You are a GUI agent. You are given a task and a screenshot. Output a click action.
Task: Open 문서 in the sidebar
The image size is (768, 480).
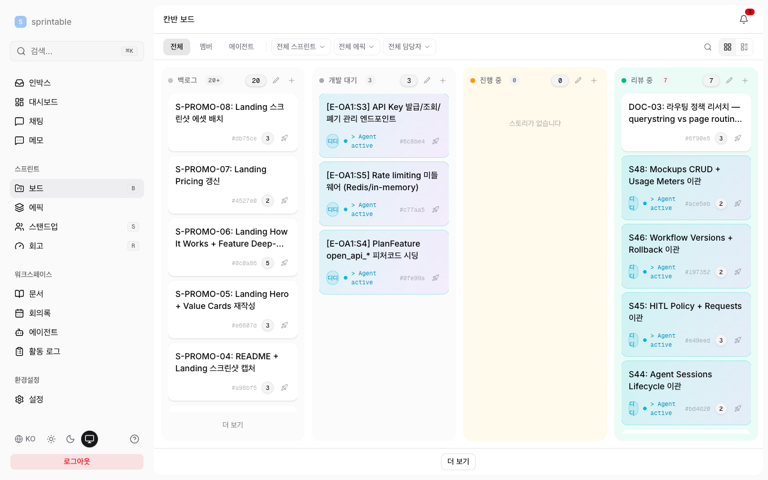[77, 293]
